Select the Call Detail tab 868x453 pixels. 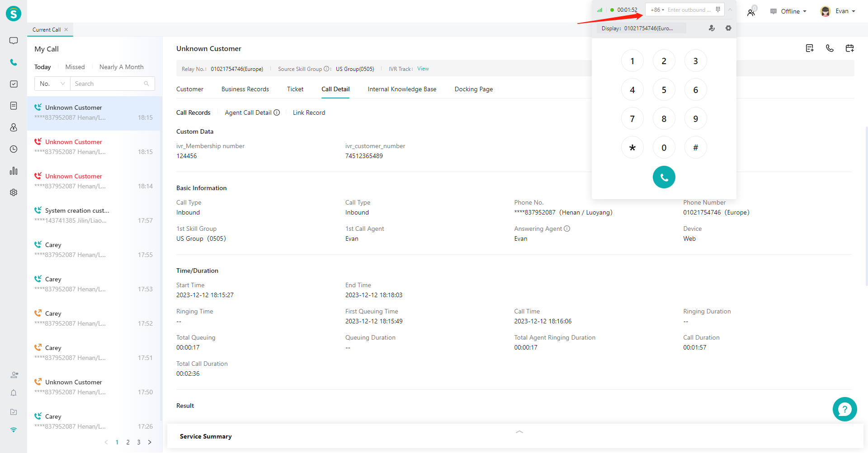(335, 89)
